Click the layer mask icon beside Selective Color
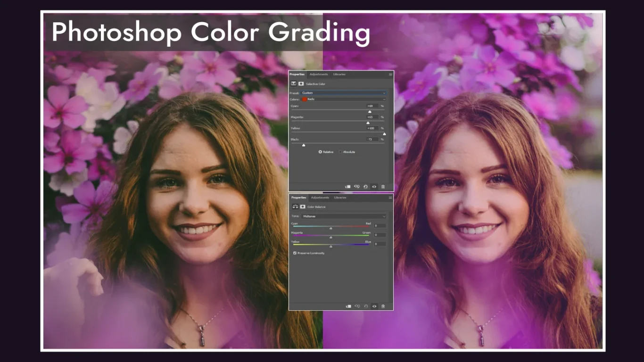 tap(301, 83)
